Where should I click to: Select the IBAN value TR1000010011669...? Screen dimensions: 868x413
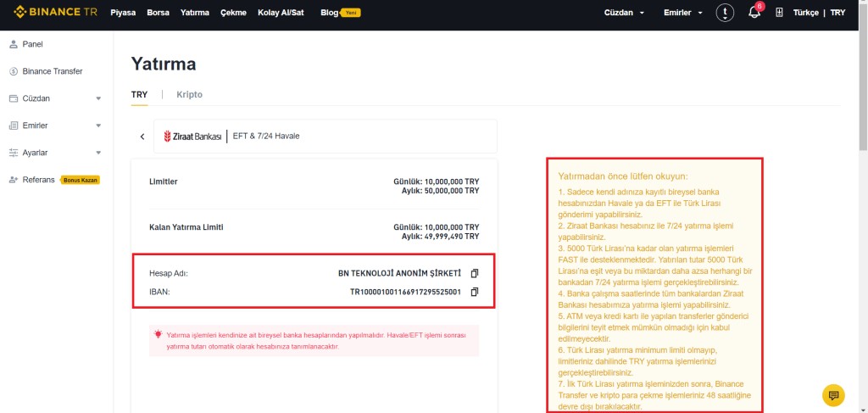(405, 292)
